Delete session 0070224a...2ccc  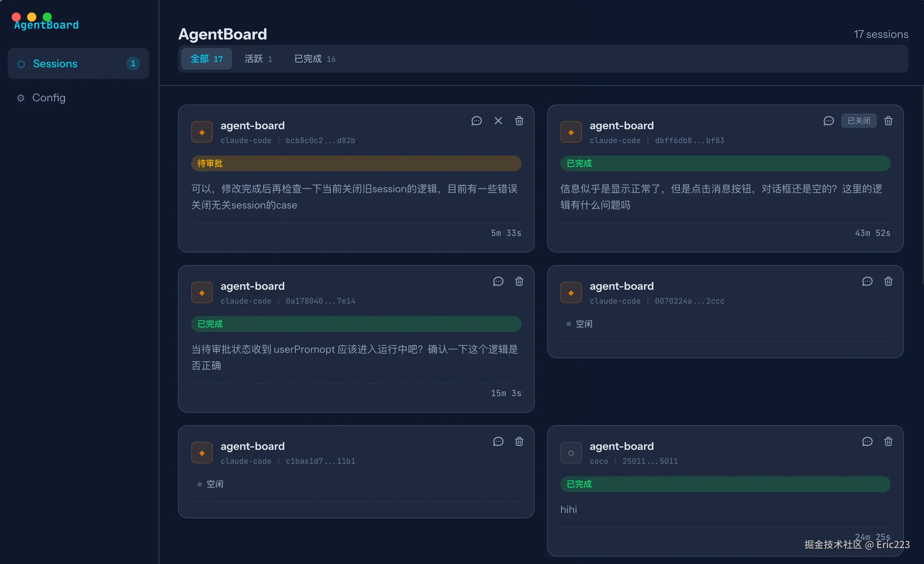tap(888, 282)
